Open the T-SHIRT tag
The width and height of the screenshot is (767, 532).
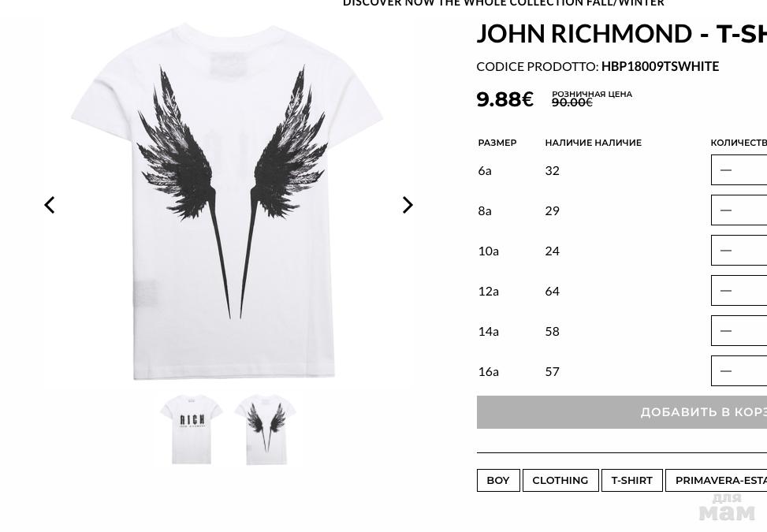pyautogui.click(x=632, y=480)
